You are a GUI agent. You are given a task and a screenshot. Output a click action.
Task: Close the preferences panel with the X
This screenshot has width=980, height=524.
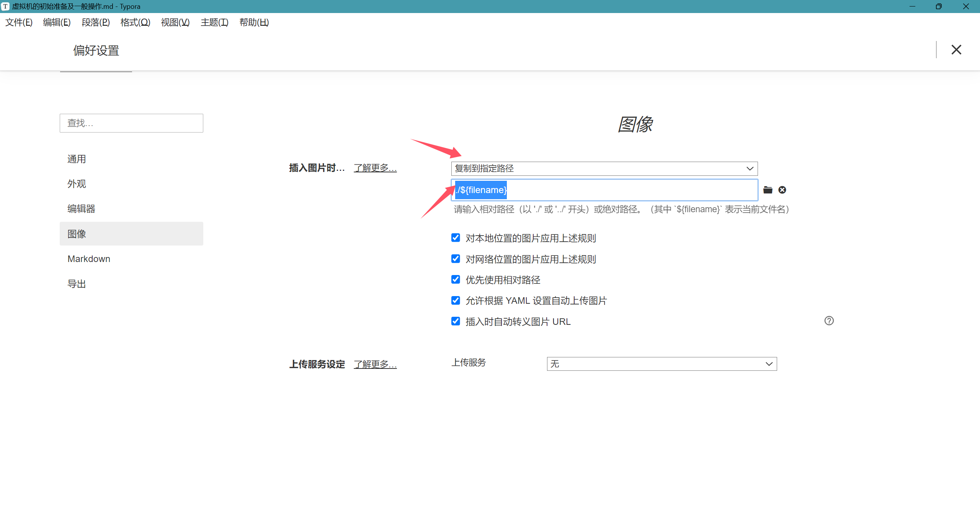tap(956, 50)
